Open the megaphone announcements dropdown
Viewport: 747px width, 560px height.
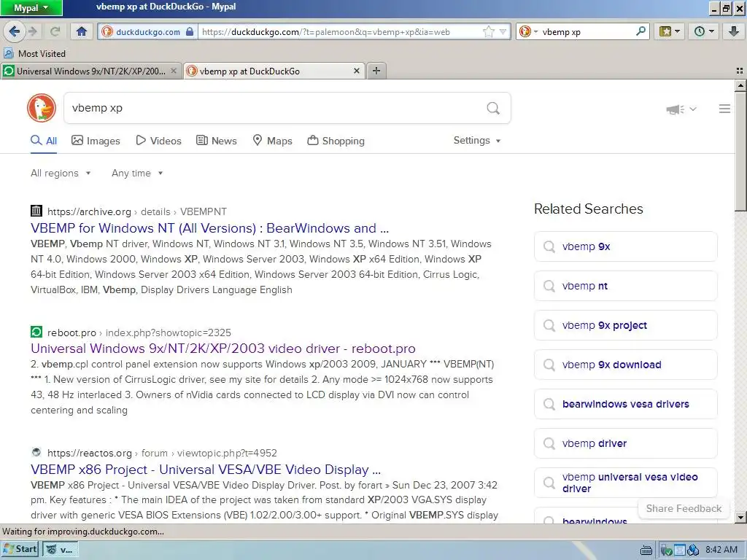(x=681, y=109)
